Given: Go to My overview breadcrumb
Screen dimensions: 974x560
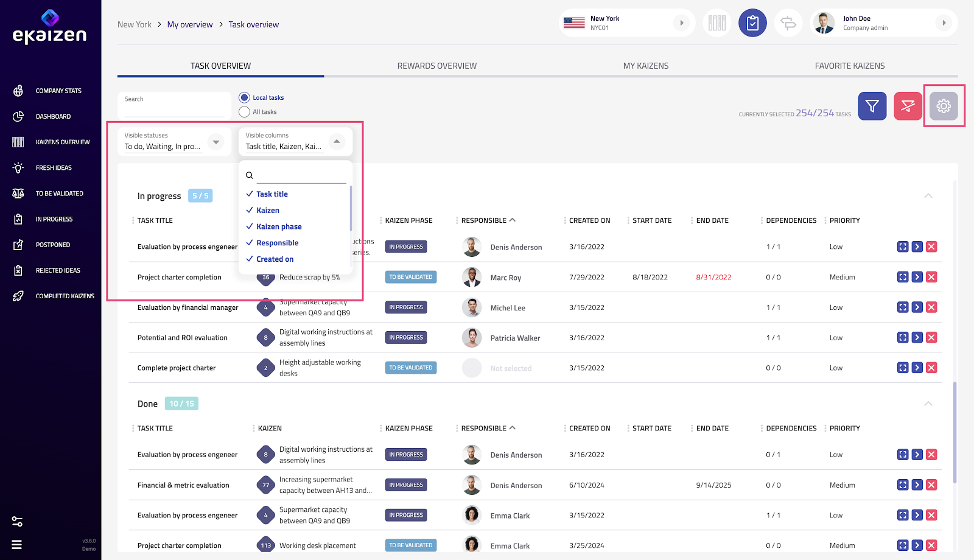Looking at the screenshot, I should pyautogui.click(x=190, y=25).
